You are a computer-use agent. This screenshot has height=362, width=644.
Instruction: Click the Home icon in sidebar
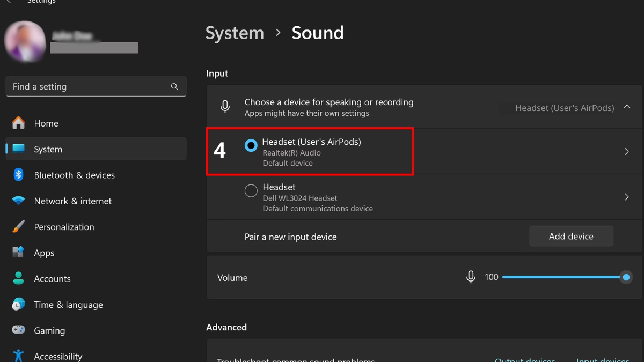pos(19,123)
